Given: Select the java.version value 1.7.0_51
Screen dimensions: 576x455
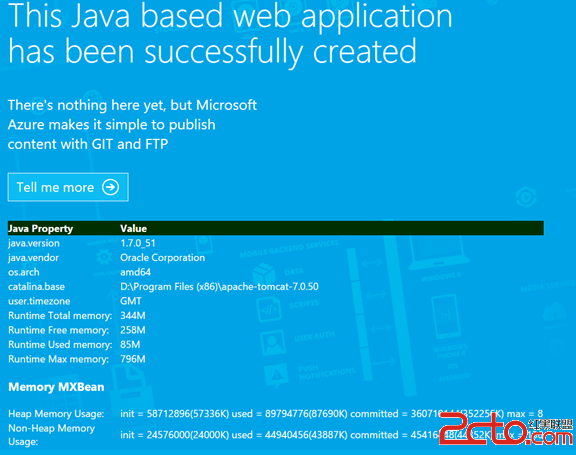Looking at the screenshot, I should click(x=138, y=243).
